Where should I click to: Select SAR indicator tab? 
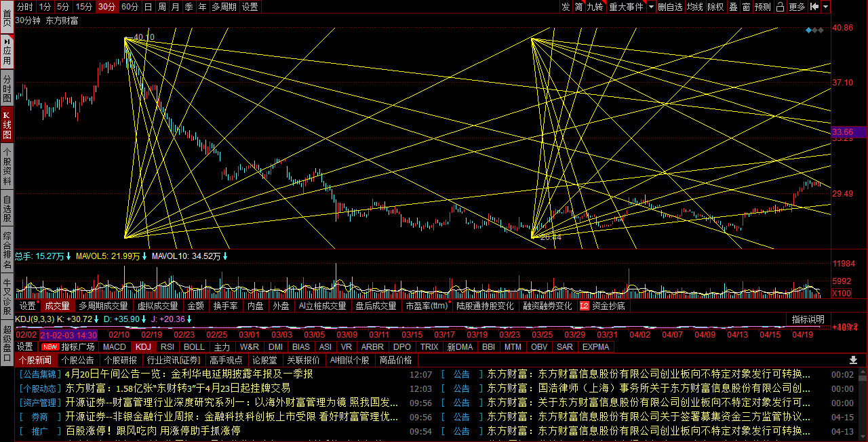coord(564,346)
